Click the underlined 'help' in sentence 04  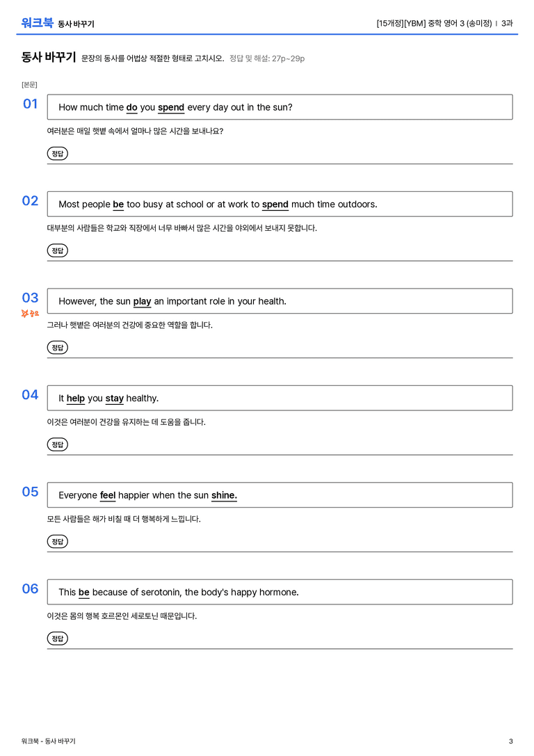coord(76,399)
